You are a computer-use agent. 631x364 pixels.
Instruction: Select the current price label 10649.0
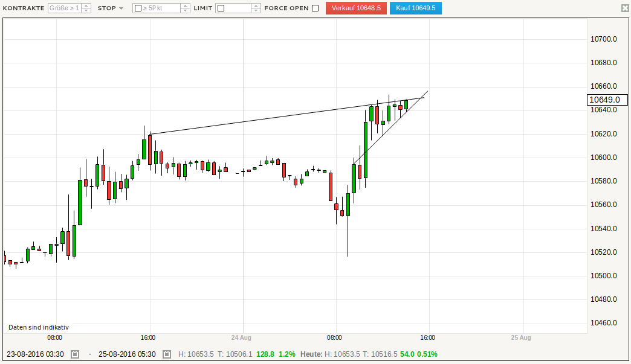[x=606, y=100]
